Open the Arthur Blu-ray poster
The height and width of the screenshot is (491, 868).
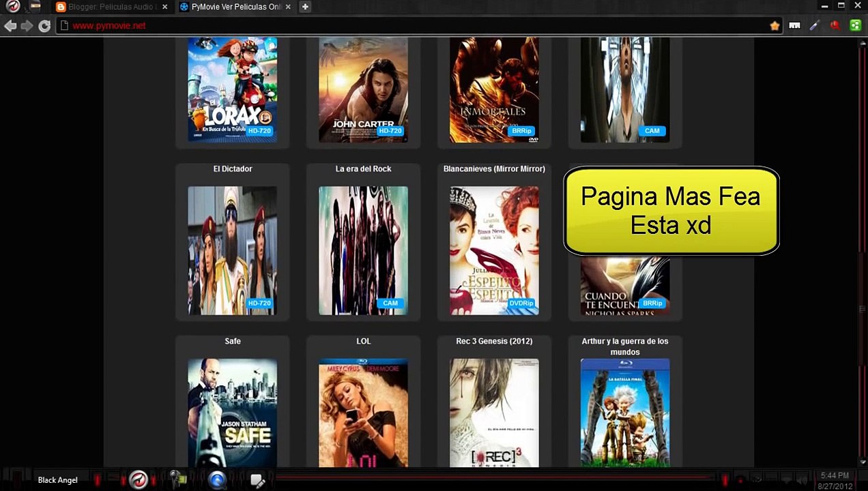coord(625,413)
